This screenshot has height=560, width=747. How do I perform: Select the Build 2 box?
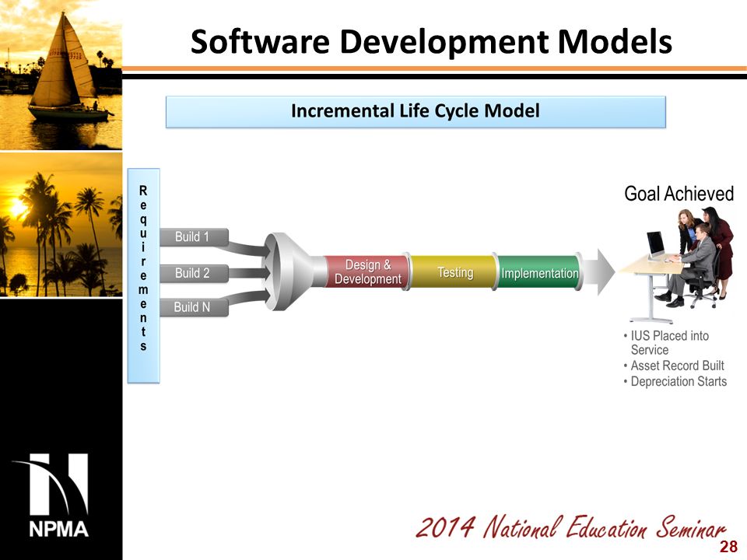194,273
